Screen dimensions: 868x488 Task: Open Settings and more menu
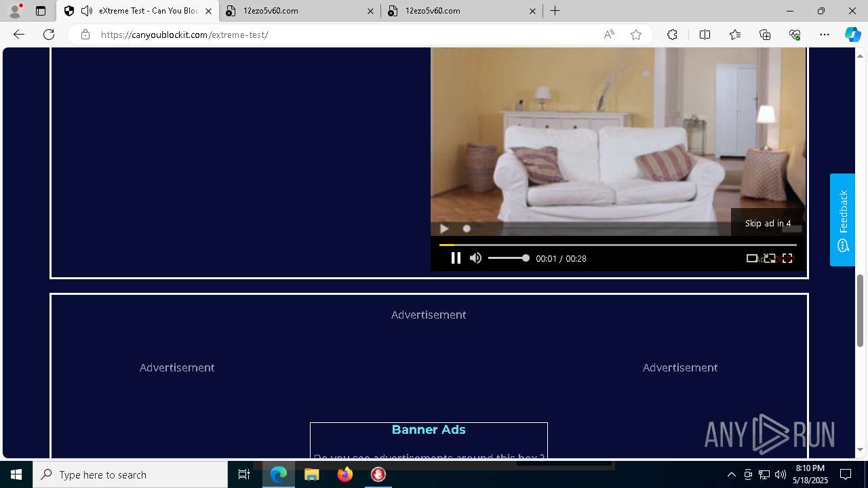(x=825, y=35)
